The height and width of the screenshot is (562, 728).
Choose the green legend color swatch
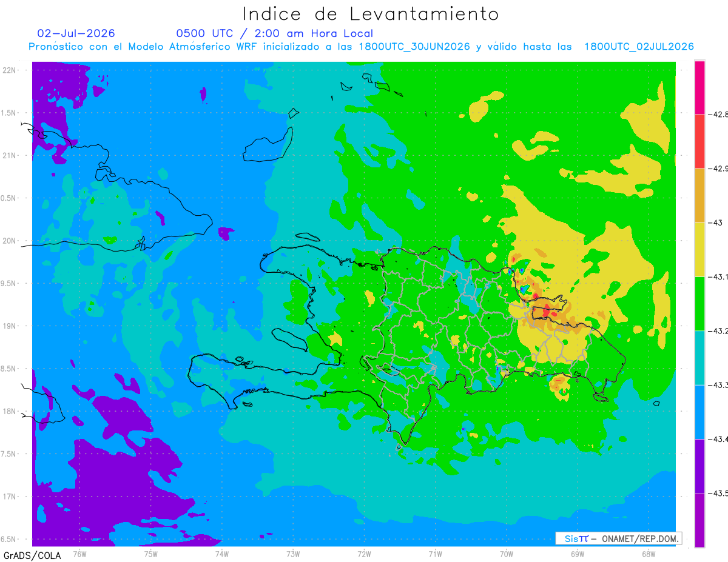pos(699,303)
